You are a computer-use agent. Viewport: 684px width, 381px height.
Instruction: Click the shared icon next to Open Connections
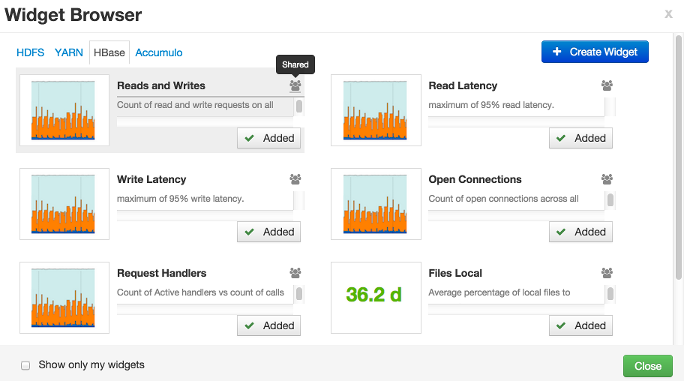[607, 179]
